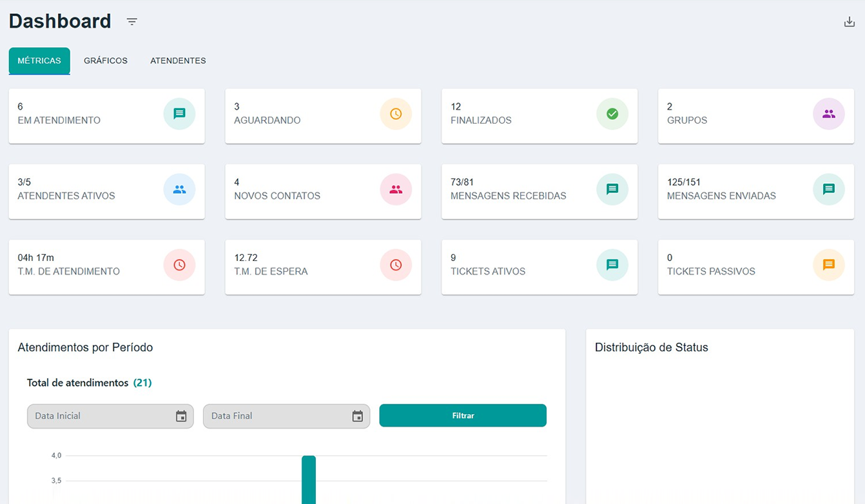
Task: Click the people icon on Novos Contatos card
Action: point(396,189)
